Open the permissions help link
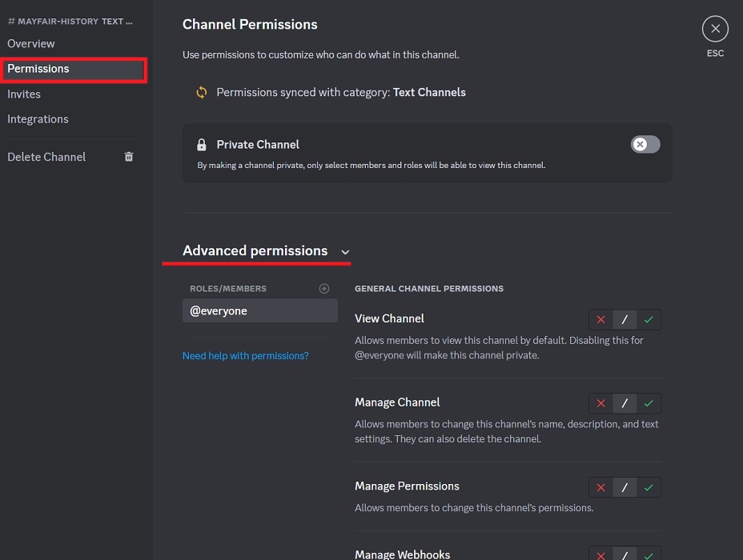Screen dimensions: 743x560 (x=245, y=355)
